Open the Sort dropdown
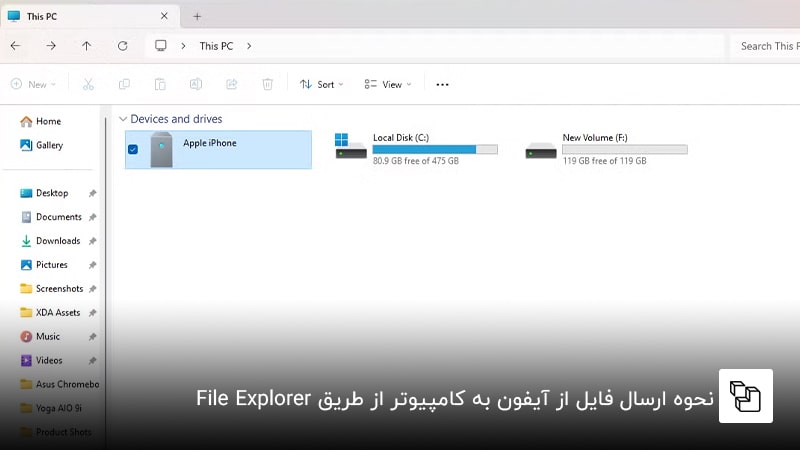Viewport: 800px width, 450px height. [322, 84]
